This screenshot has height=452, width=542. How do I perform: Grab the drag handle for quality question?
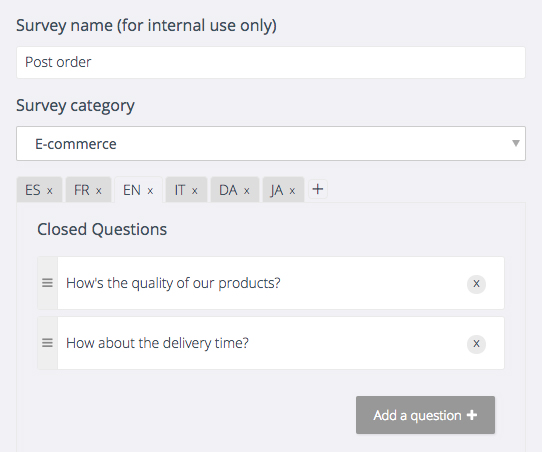(47, 283)
